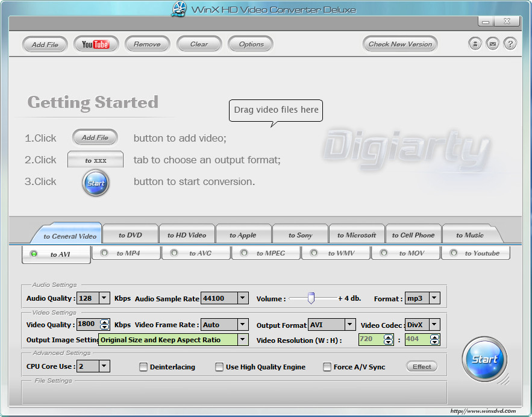Click the Clear button
532x417 pixels.
(199, 44)
